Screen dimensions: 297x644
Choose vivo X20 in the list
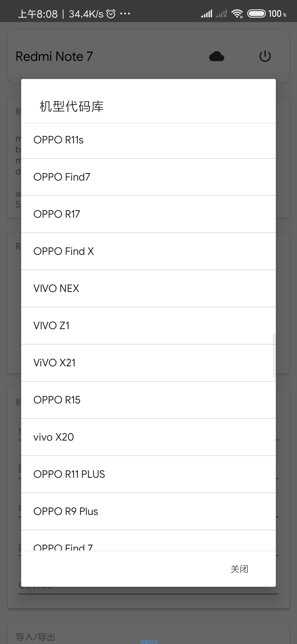[x=148, y=437]
